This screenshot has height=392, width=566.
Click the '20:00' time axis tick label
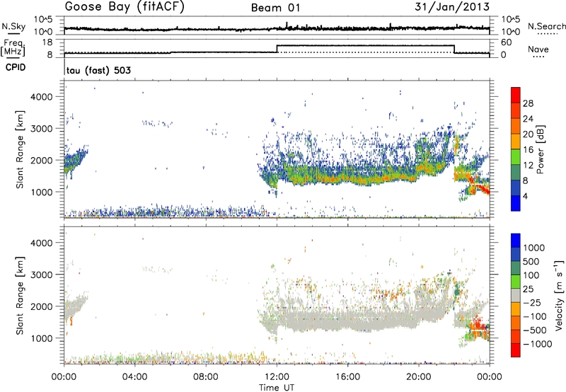pos(418,377)
